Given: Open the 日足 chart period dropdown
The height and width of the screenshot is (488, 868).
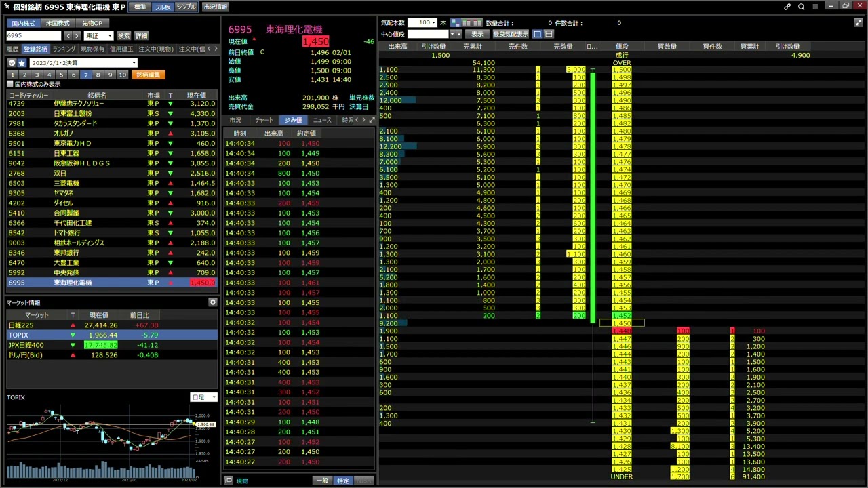Looking at the screenshot, I should tap(203, 397).
